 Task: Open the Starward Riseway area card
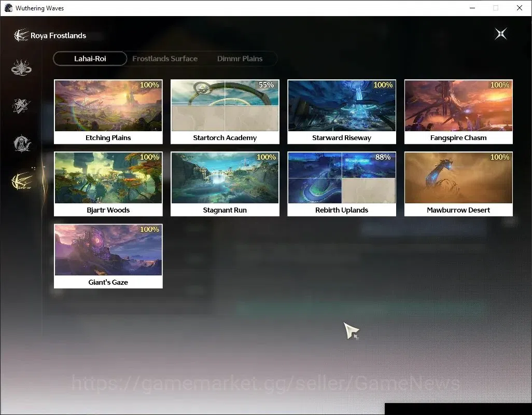pos(342,112)
